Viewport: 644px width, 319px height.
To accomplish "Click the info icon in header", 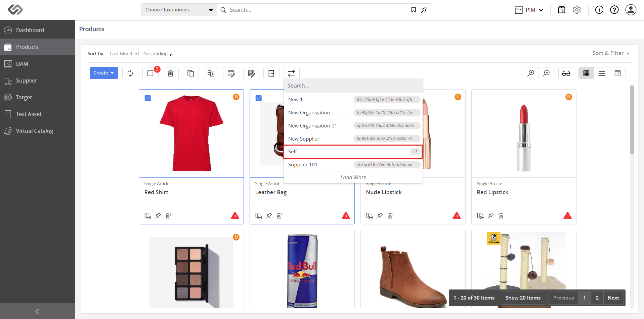I will (599, 10).
